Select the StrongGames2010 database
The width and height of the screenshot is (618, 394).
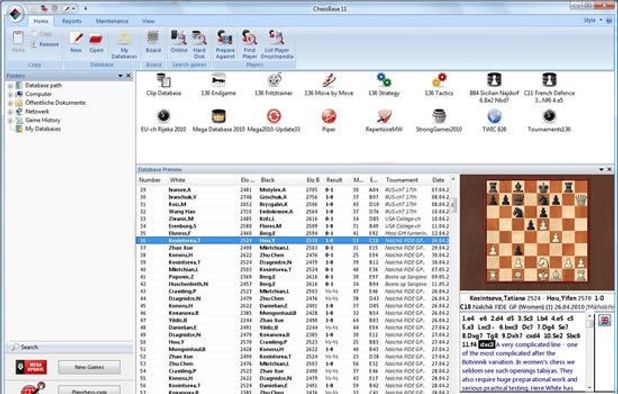439,121
